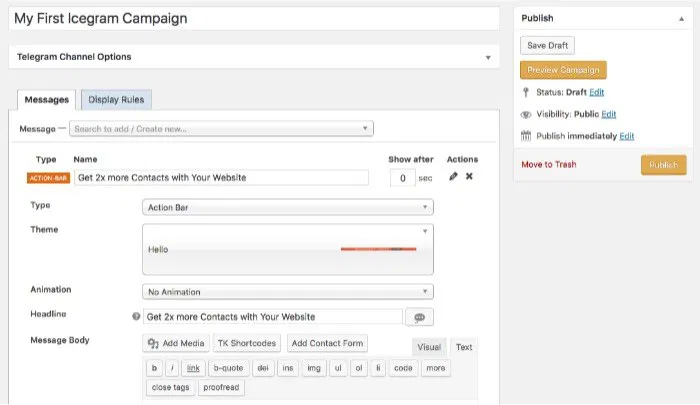Click the italic 'i' formatting button
The image size is (700, 405).
point(173,367)
